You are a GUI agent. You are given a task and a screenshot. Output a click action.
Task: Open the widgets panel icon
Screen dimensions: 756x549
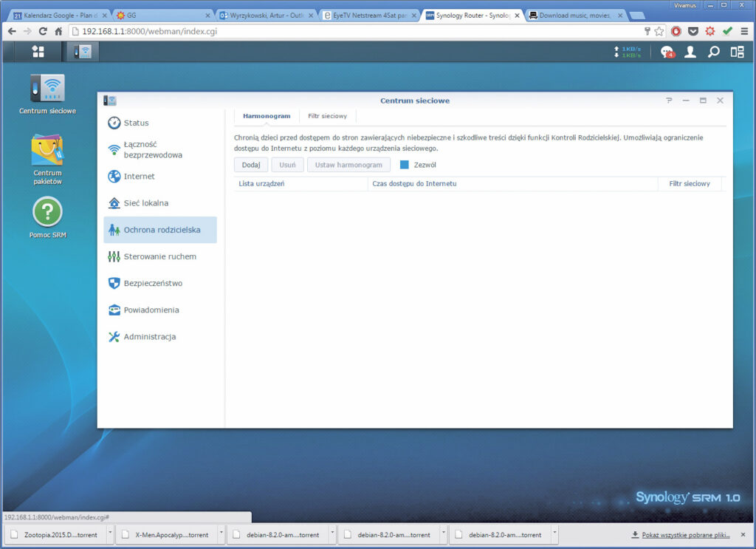point(737,52)
